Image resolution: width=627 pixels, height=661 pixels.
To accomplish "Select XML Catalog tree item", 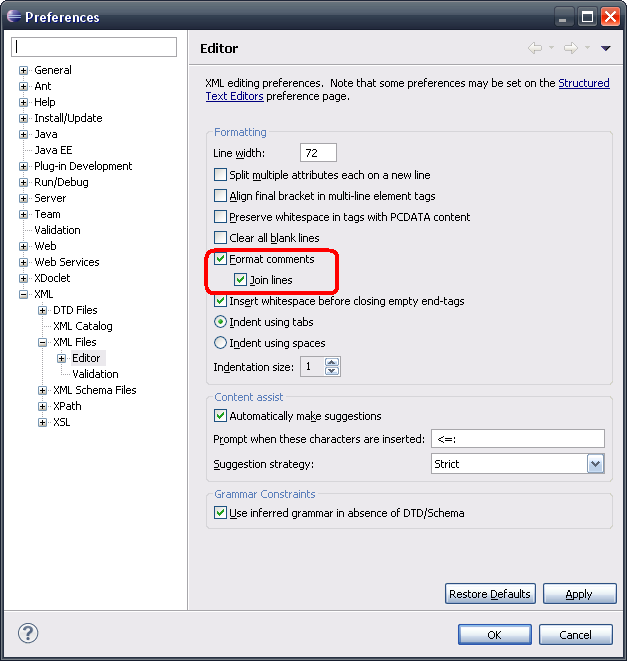I will tap(83, 326).
